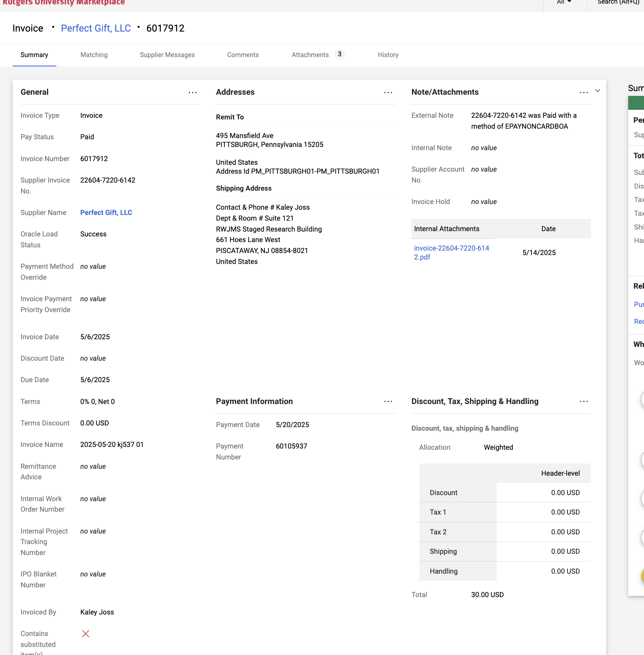Open the Note/Attachments ellipsis menu

(x=583, y=93)
